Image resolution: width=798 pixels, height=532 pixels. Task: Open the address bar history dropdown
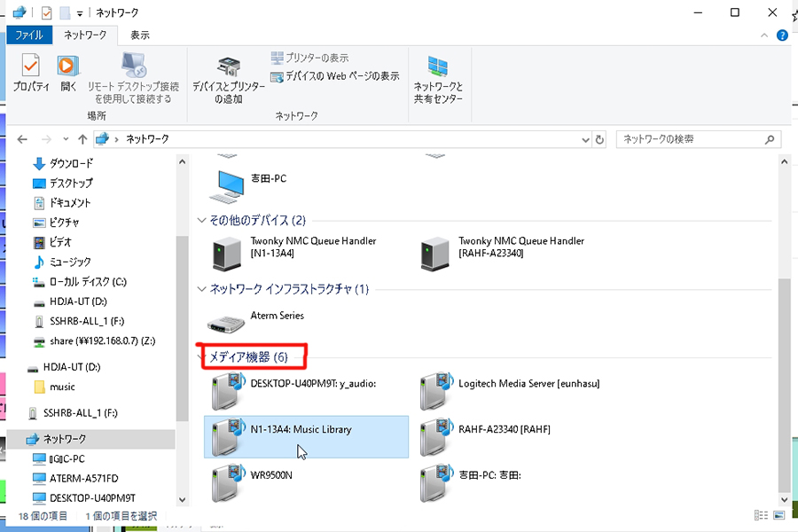(584, 139)
